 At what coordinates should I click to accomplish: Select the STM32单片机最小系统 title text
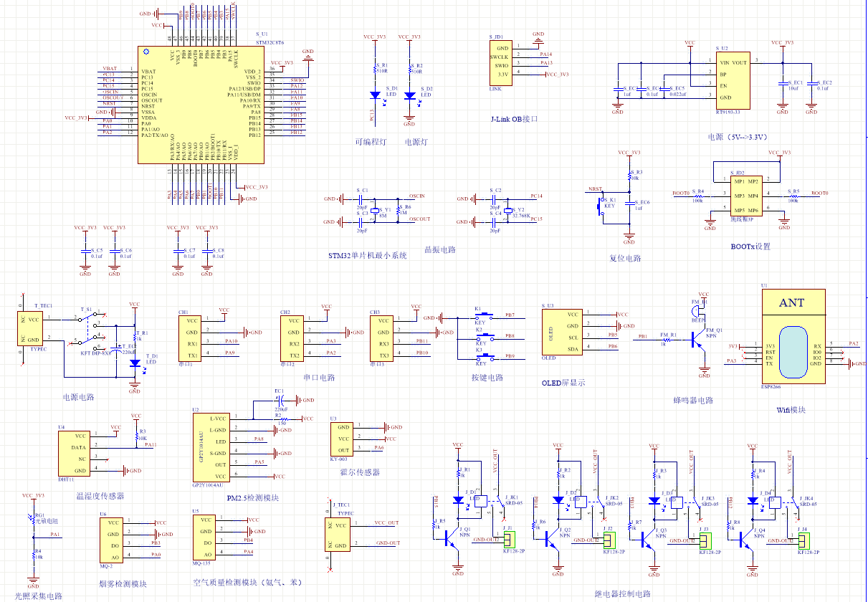click(367, 255)
